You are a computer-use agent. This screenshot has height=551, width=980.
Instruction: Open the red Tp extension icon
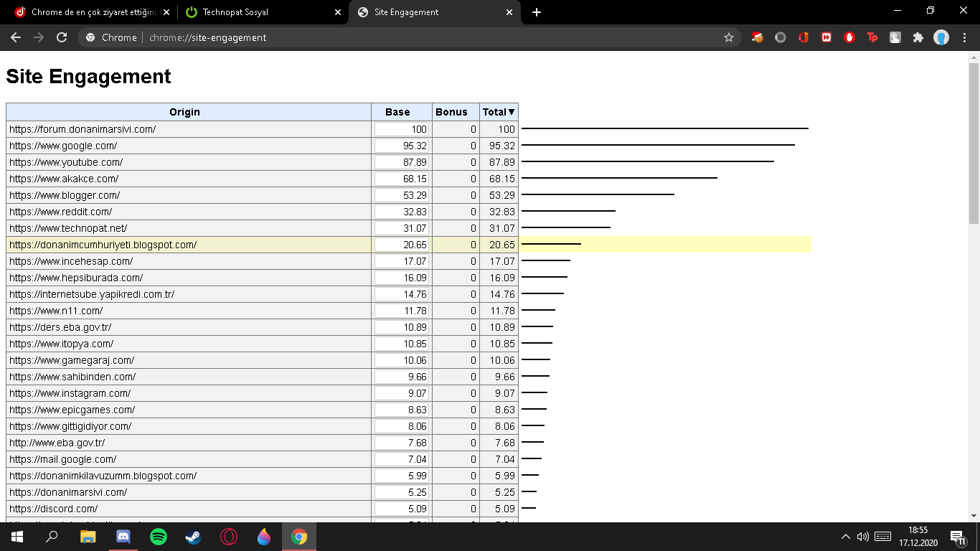[872, 37]
